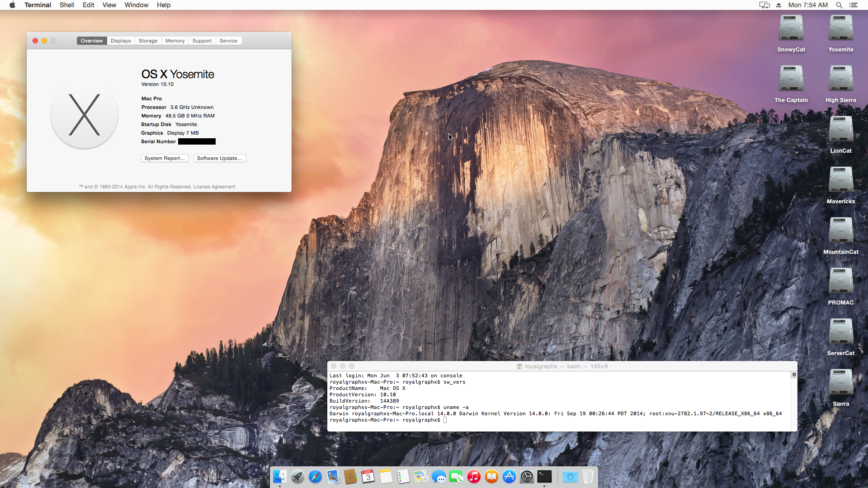Open the License Agreement link
The height and width of the screenshot is (488, 868).
coord(214,187)
